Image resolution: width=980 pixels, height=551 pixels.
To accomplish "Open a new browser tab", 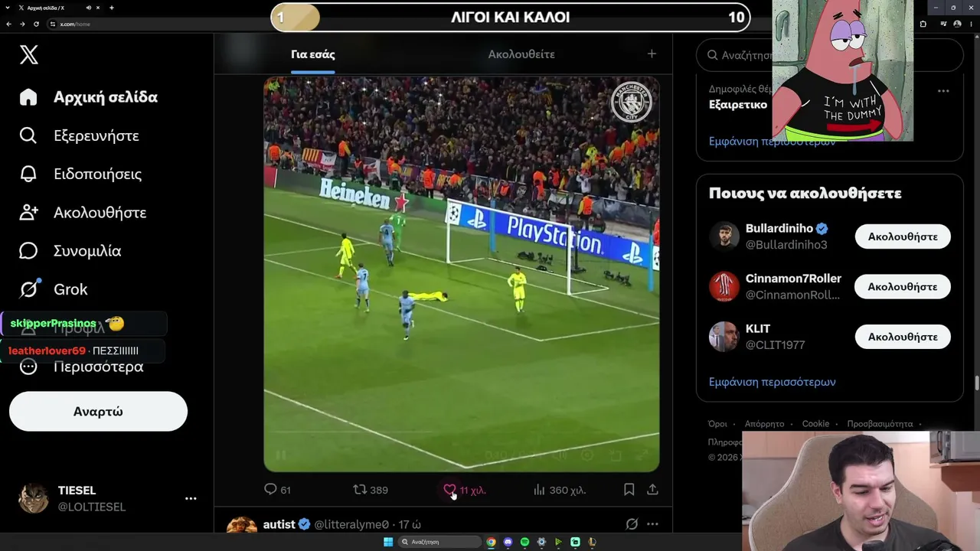I will tap(112, 8).
